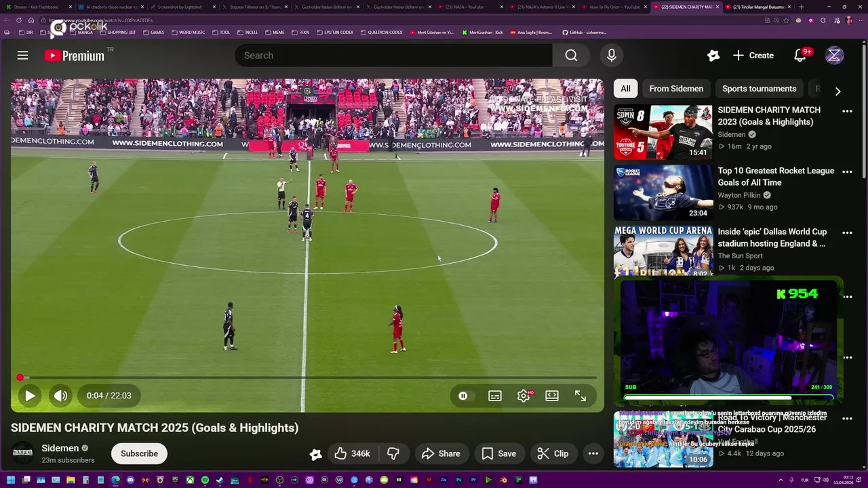The image size is (868, 488).
Task: Open the Create menu in header
Action: (753, 56)
